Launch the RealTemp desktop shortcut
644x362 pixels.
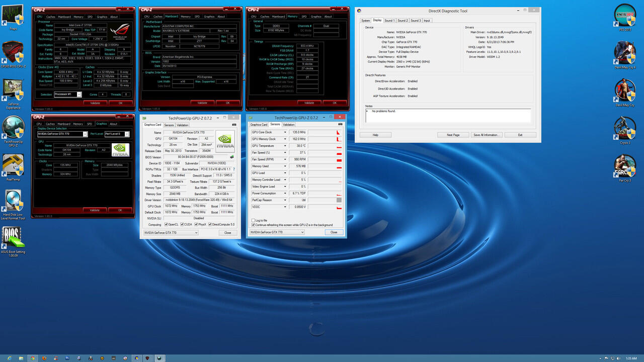tap(13, 167)
